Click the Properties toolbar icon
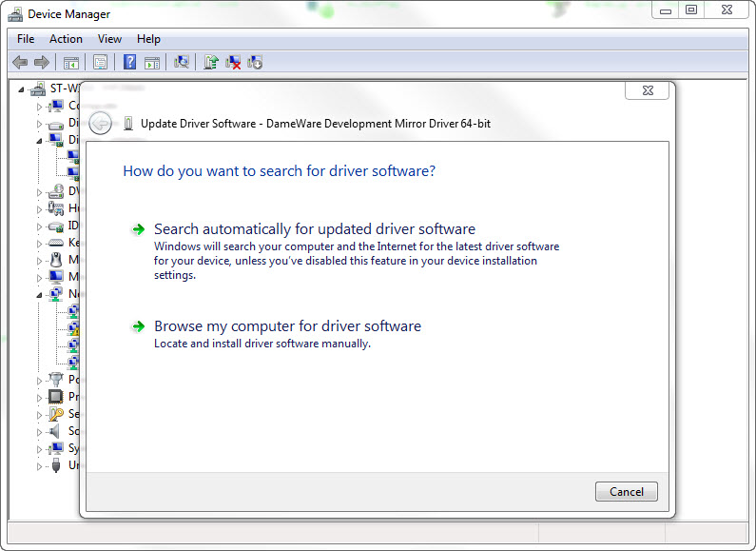Image resolution: width=756 pixels, height=551 pixels. tap(99, 63)
